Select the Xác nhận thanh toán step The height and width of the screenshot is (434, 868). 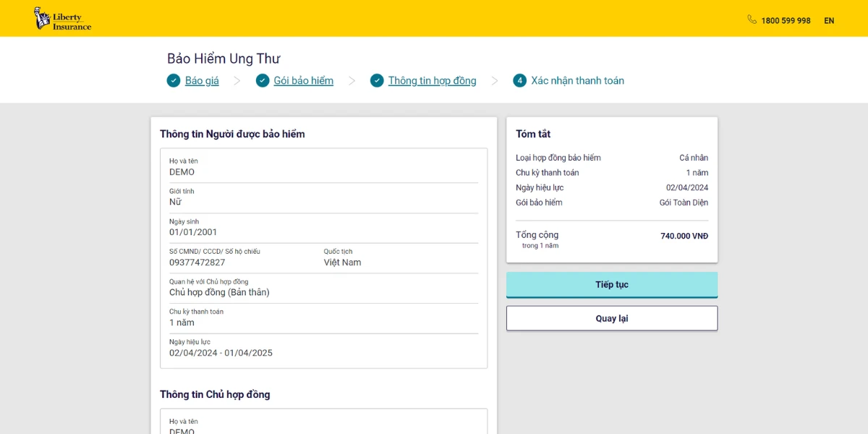pyautogui.click(x=578, y=81)
